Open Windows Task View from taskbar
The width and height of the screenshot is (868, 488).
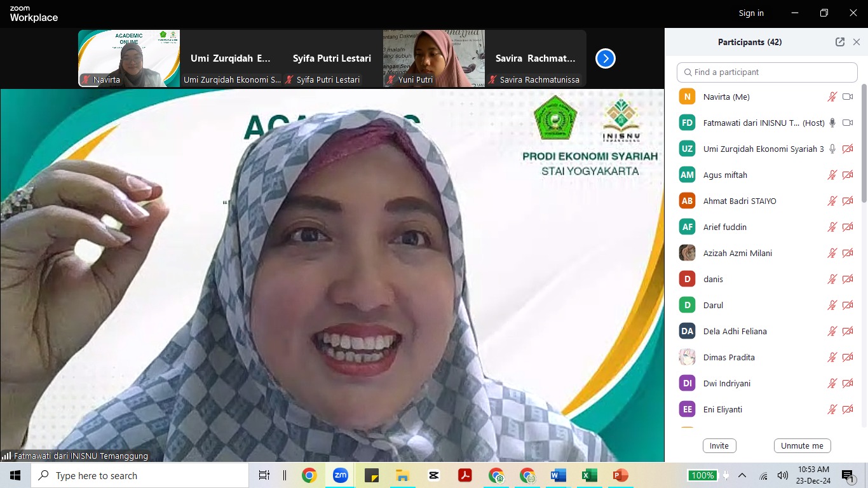[x=264, y=475]
